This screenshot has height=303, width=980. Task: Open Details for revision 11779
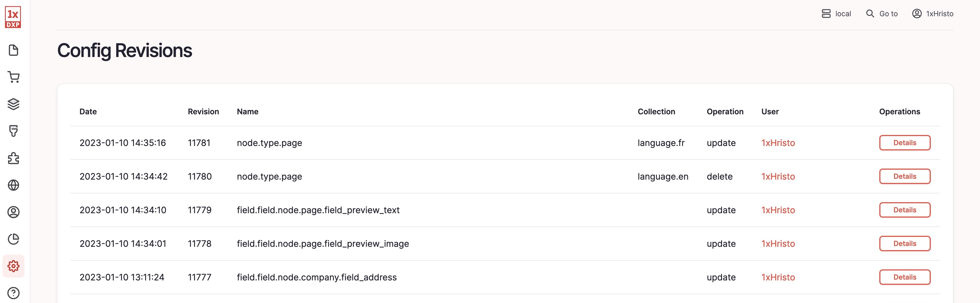[x=905, y=210]
